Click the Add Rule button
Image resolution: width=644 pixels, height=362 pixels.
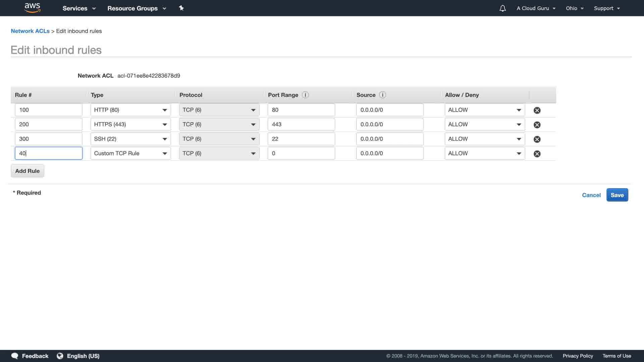click(28, 171)
